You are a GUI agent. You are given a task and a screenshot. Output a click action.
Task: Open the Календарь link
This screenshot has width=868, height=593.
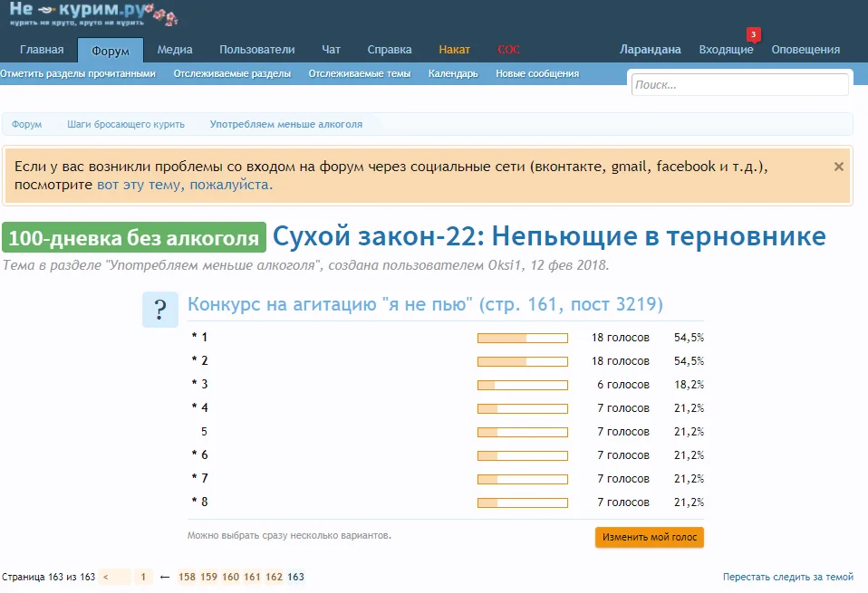pyautogui.click(x=453, y=73)
